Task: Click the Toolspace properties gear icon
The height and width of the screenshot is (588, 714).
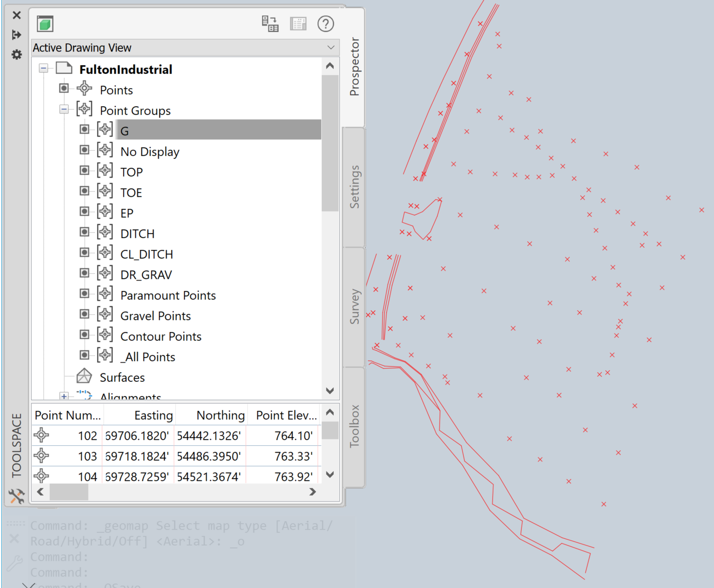Action: coord(16,54)
